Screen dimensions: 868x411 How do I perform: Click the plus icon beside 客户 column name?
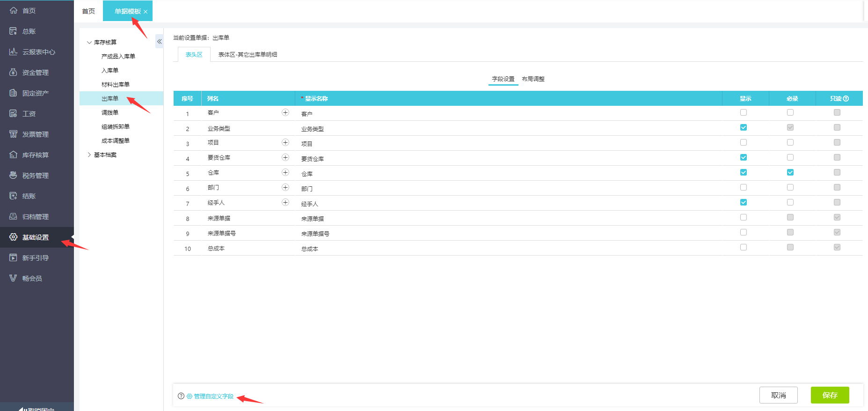tap(285, 113)
